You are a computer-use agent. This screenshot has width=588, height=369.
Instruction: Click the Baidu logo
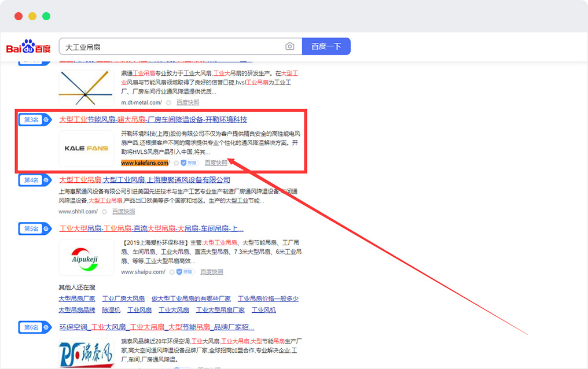(x=28, y=47)
